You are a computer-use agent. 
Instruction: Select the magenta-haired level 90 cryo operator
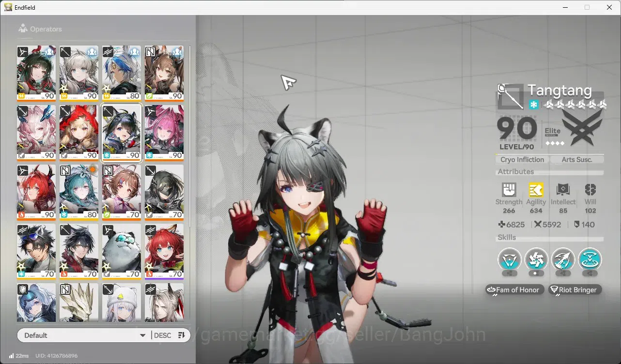pos(164,133)
